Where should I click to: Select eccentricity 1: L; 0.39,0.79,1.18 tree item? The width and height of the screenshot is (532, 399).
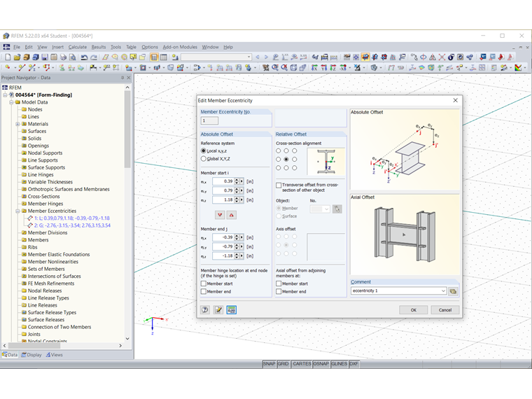pyautogui.click(x=72, y=218)
